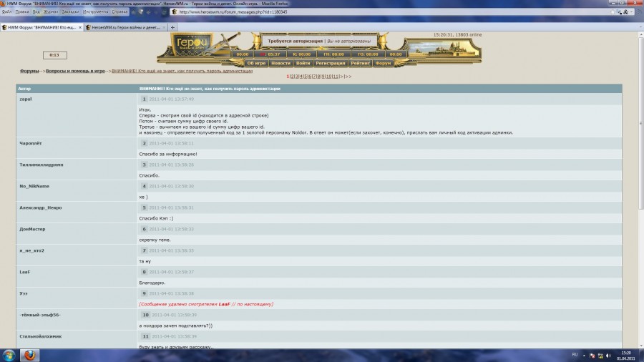Click the site favicon in address bar
The image size is (644, 362).
[x=173, y=11]
